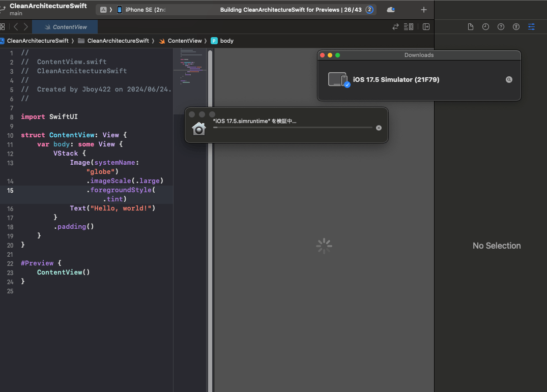This screenshot has height=392, width=547.
Task: Click iOS 17.5 Simulator device icon
Action: click(339, 79)
